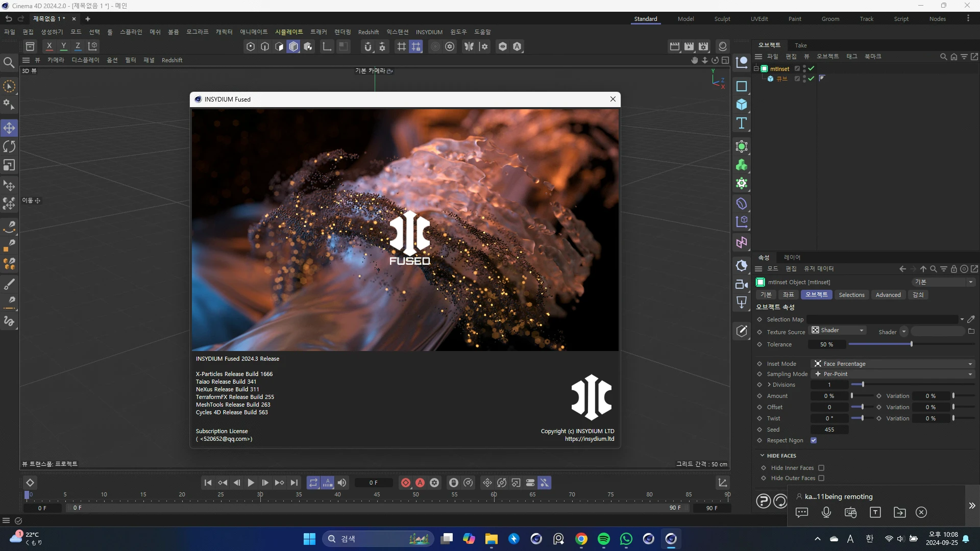
Task: Click the Selections button in attribute tabs
Action: pyautogui.click(x=851, y=295)
